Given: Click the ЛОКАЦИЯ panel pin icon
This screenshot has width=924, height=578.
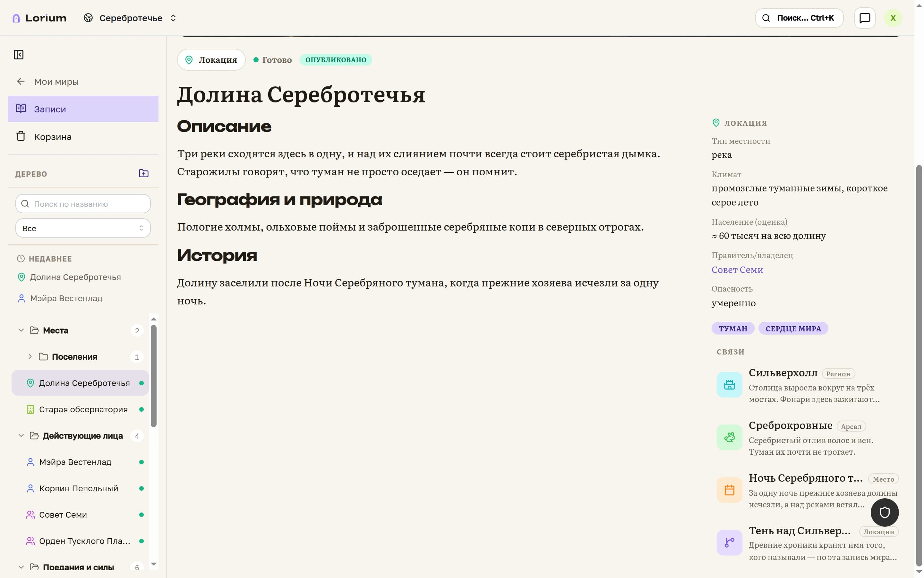Looking at the screenshot, I should (x=716, y=123).
